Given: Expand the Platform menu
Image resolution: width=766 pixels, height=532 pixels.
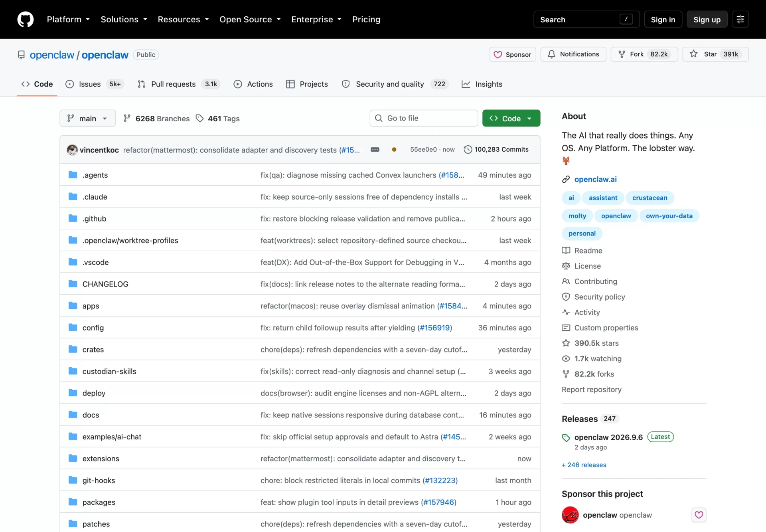Looking at the screenshot, I should 68,19.
